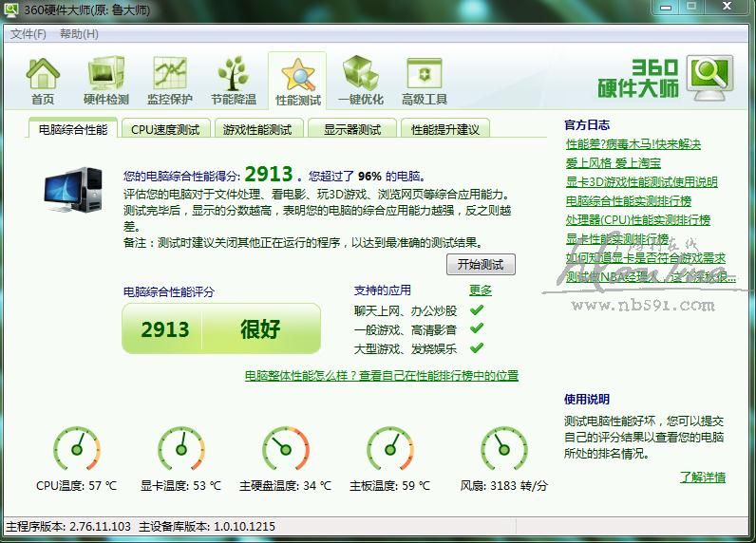This screenshot has width=756, height=543.
Task: Open the 文件(F) menu
Action: click(28, 34)
